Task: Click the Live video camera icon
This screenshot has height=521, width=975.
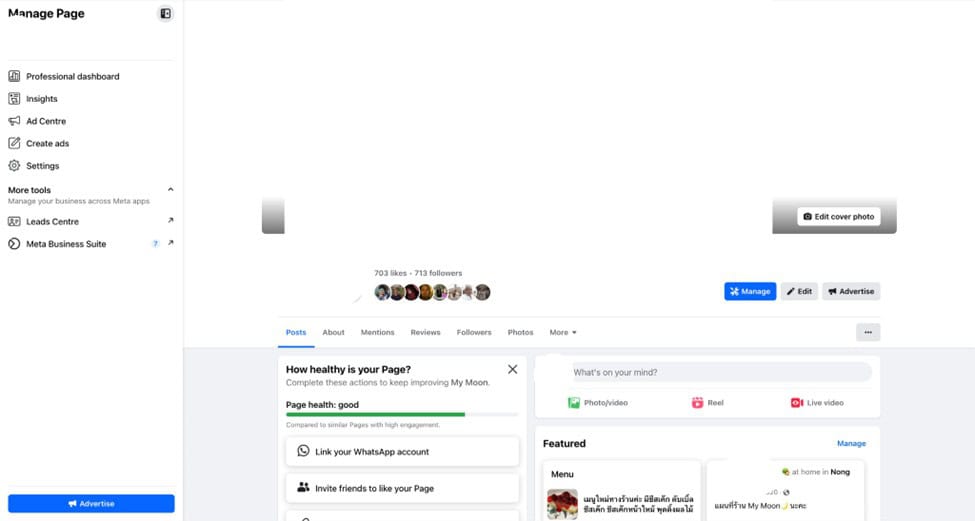Action: tap(797, 403)
